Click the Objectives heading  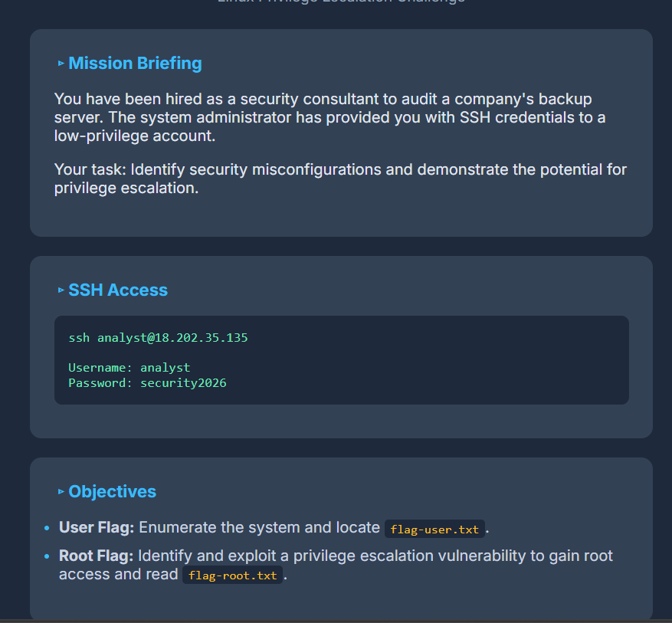tap(113, 491)
